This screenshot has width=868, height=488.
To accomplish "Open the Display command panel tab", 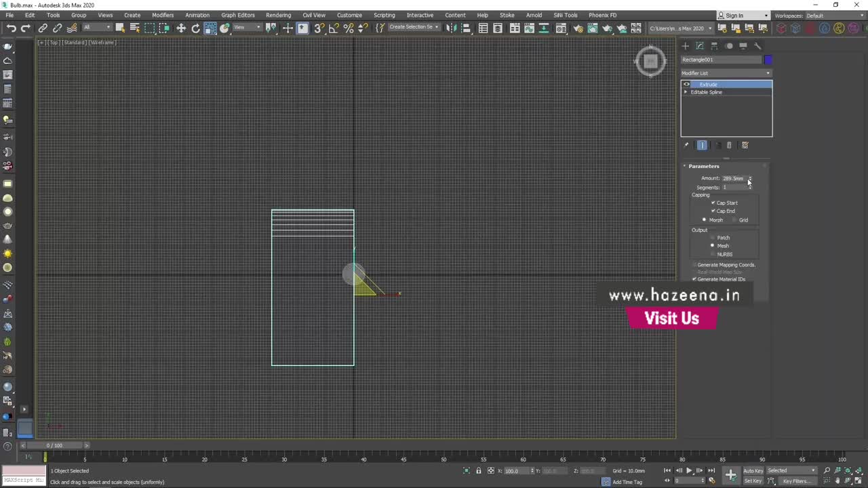I will [743, 45].
